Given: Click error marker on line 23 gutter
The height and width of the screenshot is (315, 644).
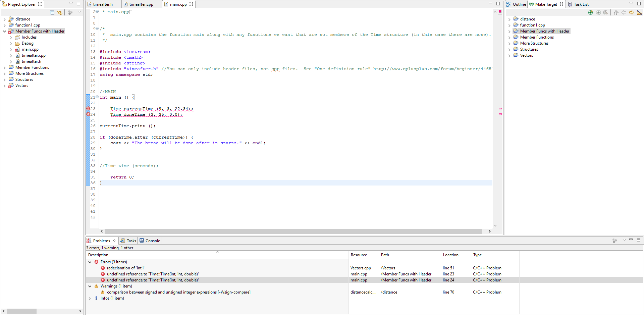Looking at the screenshot, I should point(88,109).
